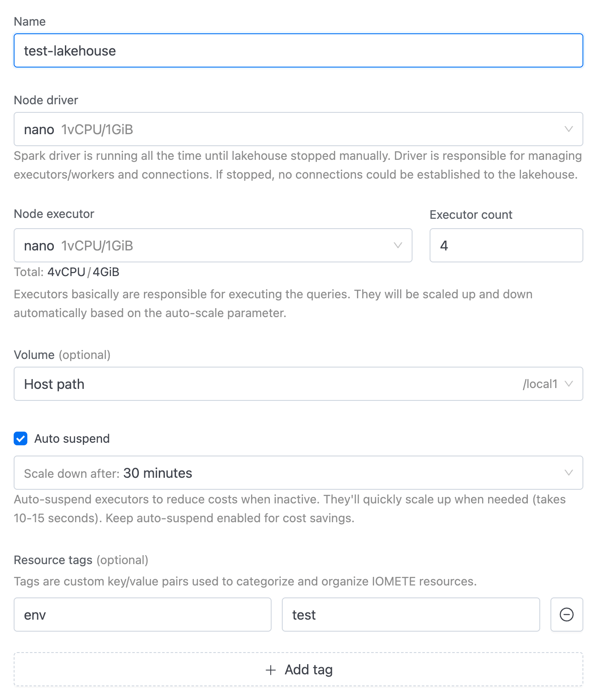Click the Auto suspend label text
Viewport: 597px width, 700px height.
coord(72,438)
